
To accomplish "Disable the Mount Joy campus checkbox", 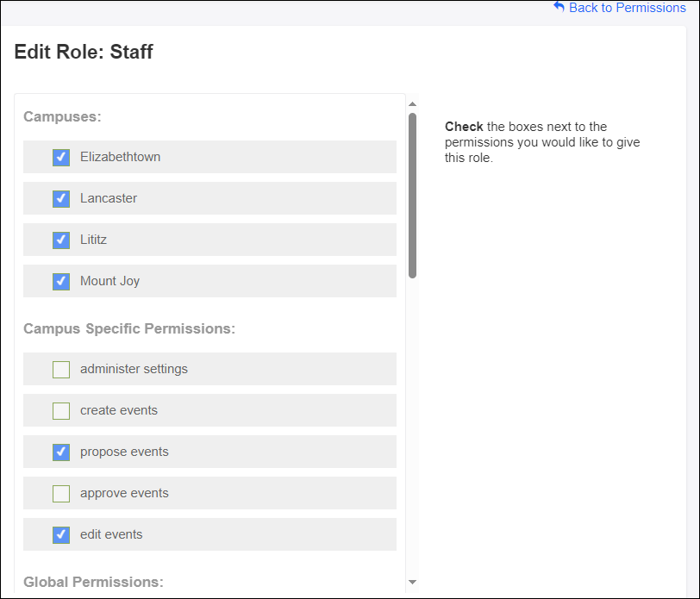I will point(61,281).
